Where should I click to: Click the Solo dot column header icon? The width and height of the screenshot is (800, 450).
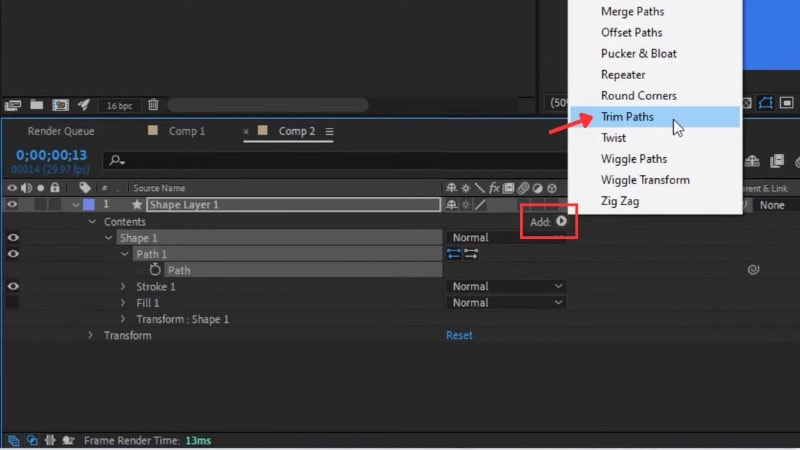click(x=41, y=188)
